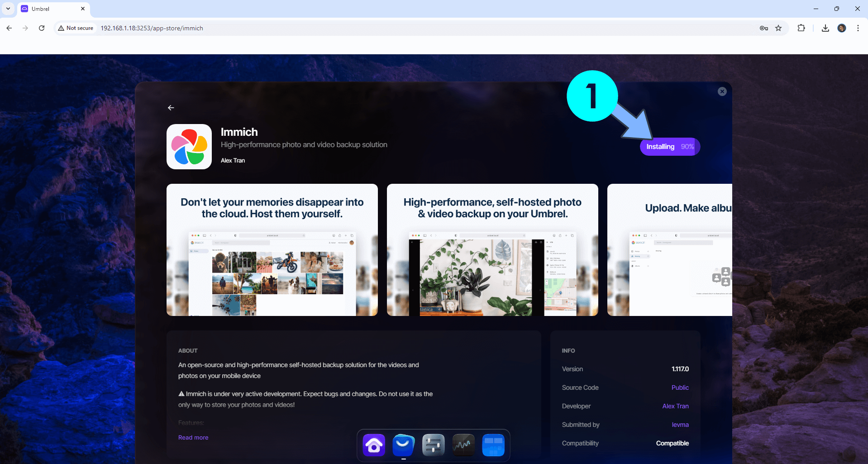View the 'Don't let your memories disappear' screenshot
Screen dimensions: 868x464
coord(272,250)
